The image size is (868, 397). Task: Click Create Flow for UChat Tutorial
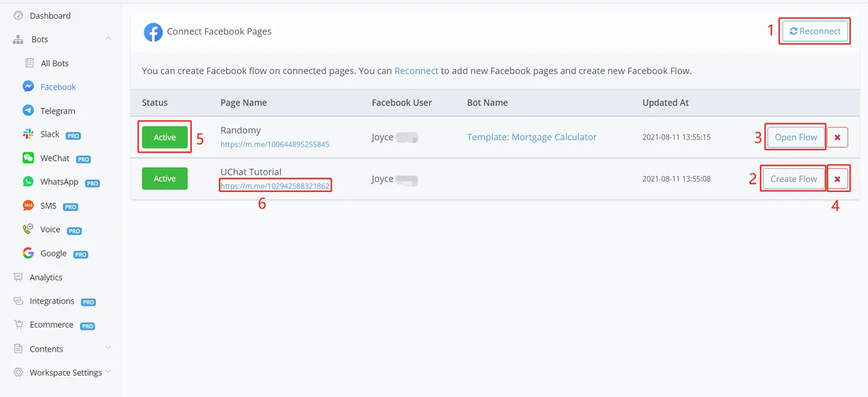tap(793, 179)
